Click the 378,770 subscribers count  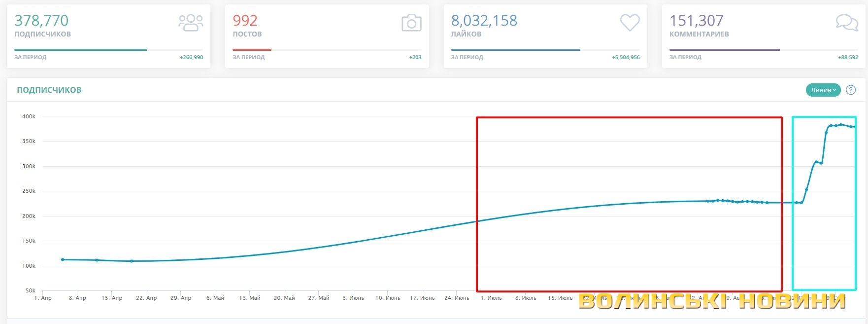(x=41, y=21)
